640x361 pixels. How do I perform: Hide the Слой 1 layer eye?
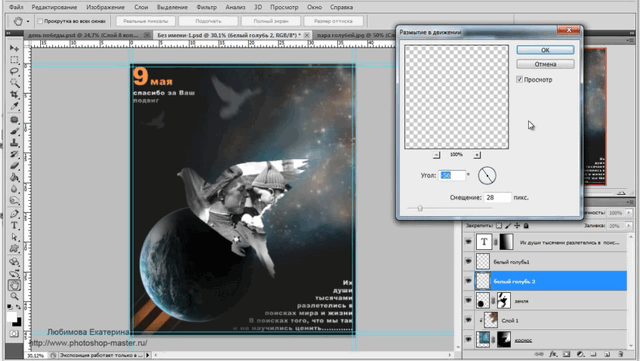click(x=468, y=320)
